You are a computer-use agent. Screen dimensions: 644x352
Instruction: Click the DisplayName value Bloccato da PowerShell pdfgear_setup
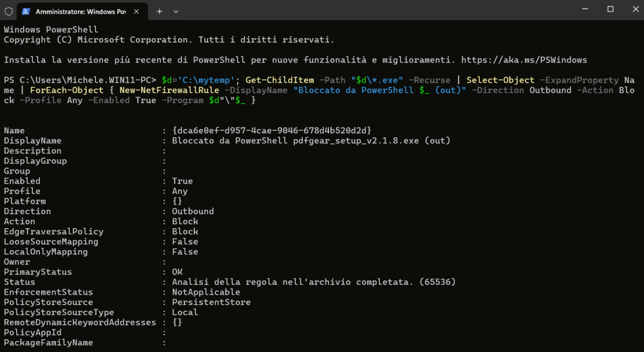tap(311, 141)
